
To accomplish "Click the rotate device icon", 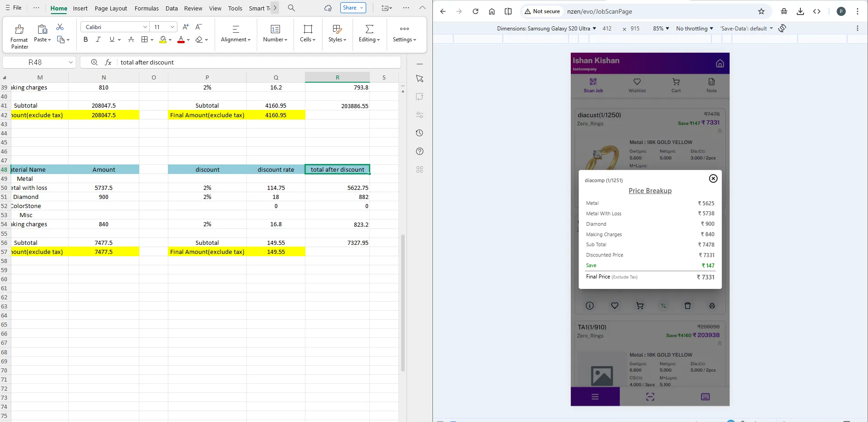I will tap(782, 29).
